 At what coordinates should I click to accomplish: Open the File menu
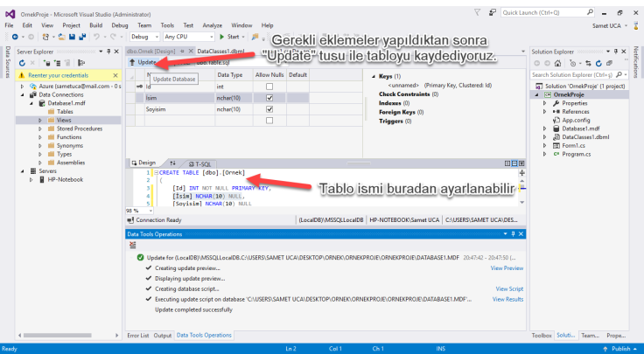point(9,25)
